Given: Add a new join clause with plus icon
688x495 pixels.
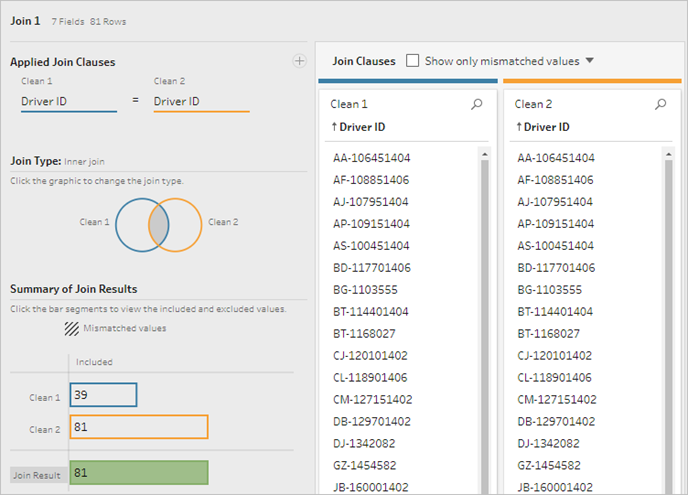Looking at the screenshot, I should 300,61.
